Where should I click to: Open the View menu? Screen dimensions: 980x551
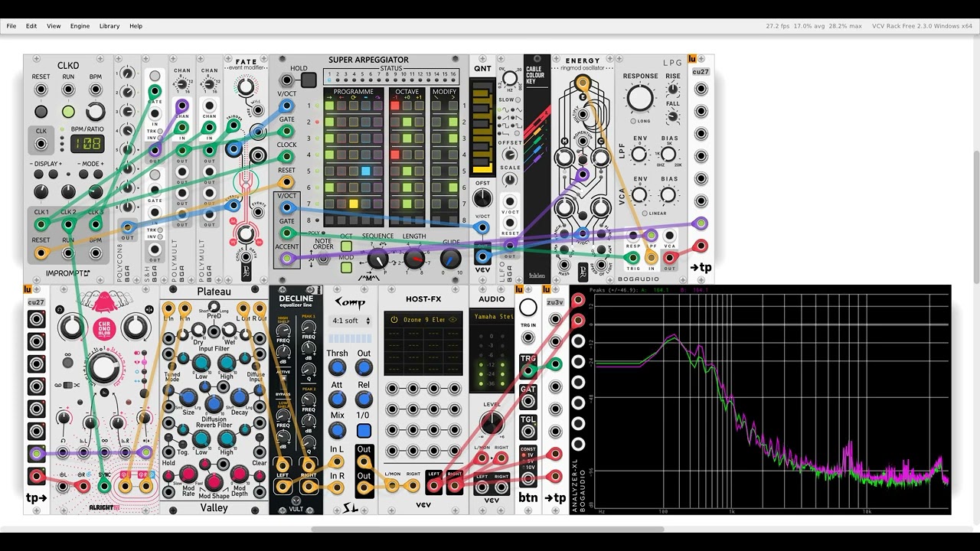click(x=54, y=26)
